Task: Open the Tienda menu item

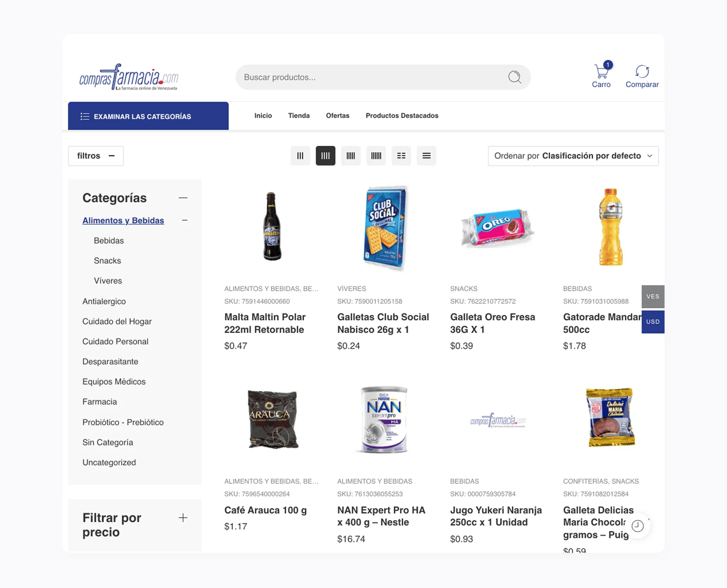Action: pos(299,115)
